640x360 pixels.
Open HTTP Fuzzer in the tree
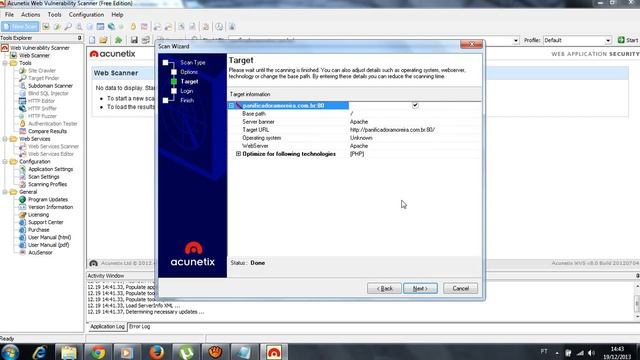pos(42,116)
